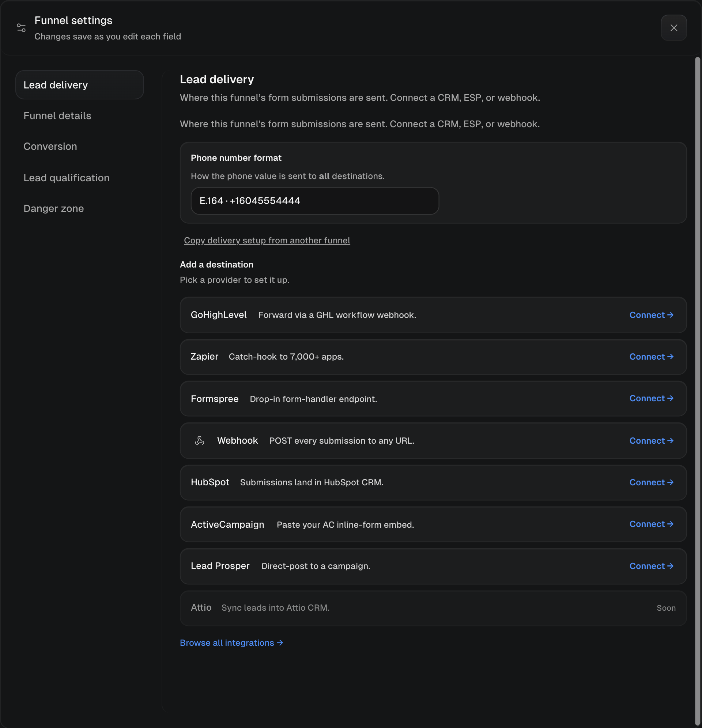Viewport: 702px width, 728px height.
Task: Connect the HubSpot destination
Action: click(x=651, y=482)
